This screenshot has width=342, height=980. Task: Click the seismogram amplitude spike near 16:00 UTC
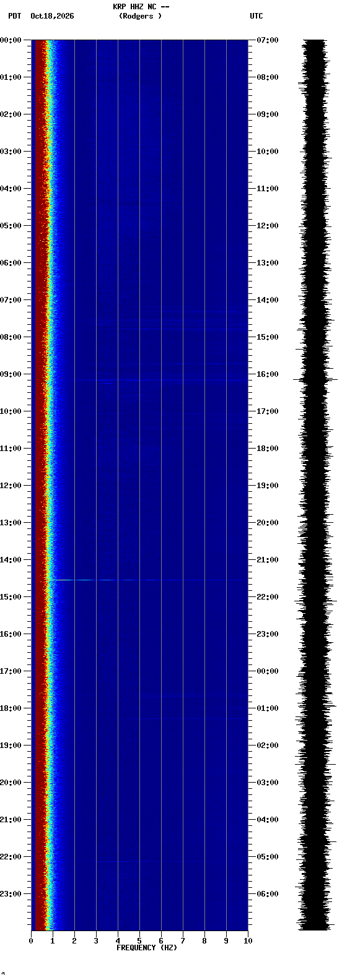pyautogui.click(x=315, y=379)
